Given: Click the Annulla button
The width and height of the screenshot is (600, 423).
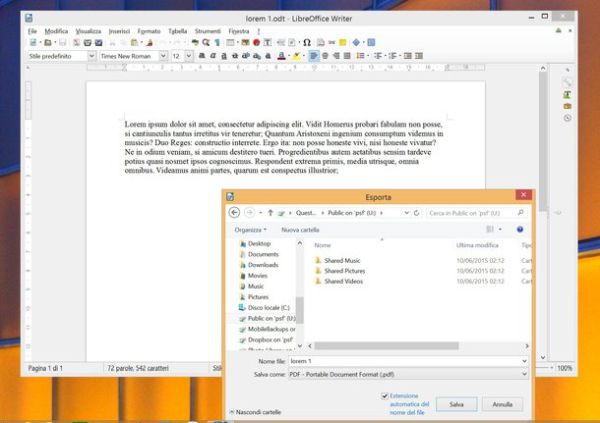Looking at the screenshot, I should (x=502, y=404).
